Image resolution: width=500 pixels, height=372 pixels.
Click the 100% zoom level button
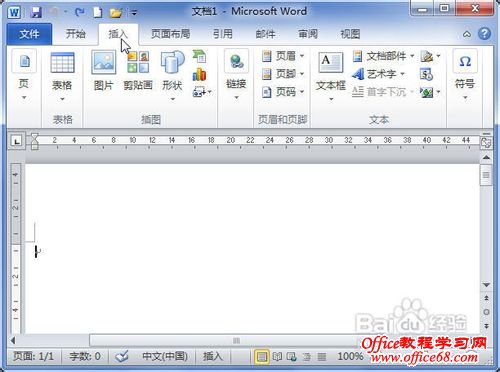point(350,356)
